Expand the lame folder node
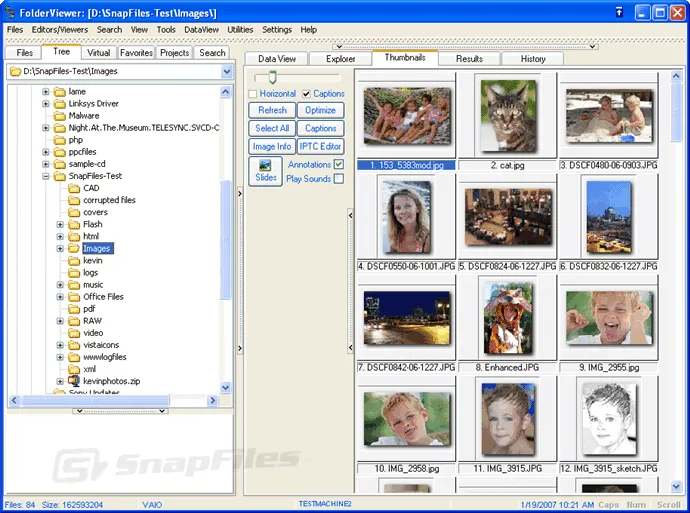 pyautogui.click(x=46, y=92)
